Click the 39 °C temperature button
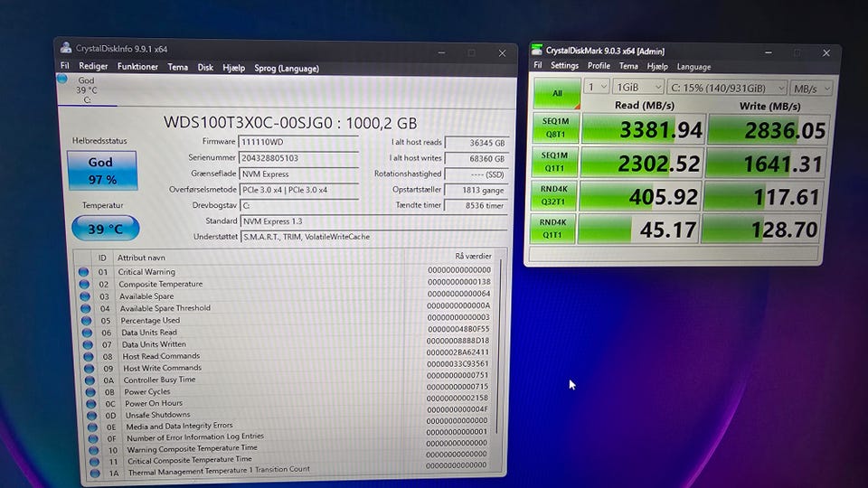Screen dimensions: 868x488 tap(105, 229)
